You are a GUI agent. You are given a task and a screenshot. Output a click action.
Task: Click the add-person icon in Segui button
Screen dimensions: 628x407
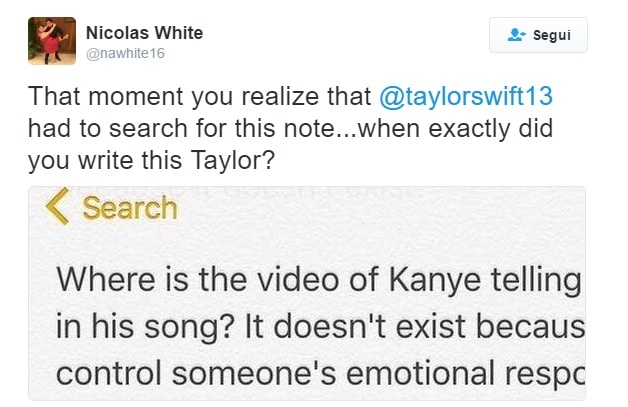516,35
